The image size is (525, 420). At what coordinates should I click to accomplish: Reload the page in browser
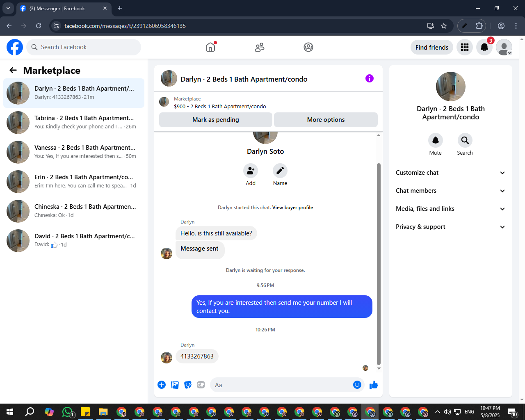39,26
